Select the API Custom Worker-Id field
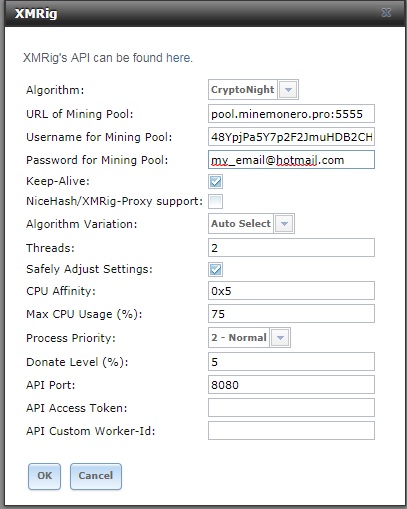The height and width of the screenshot is (509, 407). [291, 430]
